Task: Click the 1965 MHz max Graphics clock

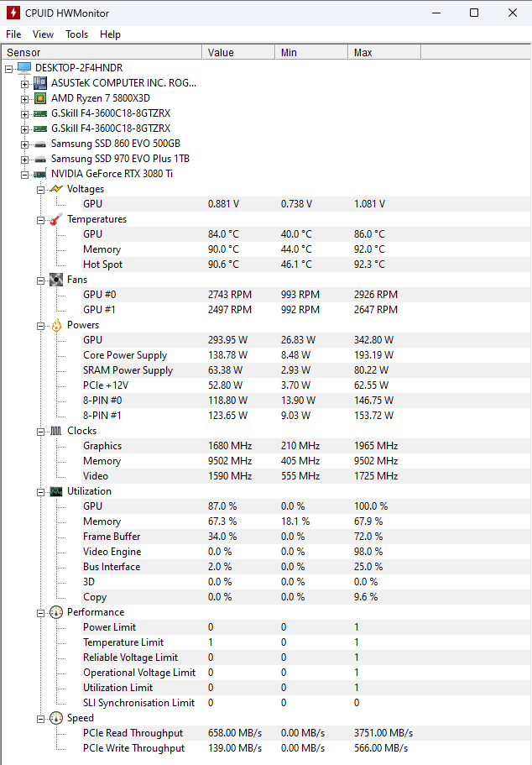Action: 376,446
